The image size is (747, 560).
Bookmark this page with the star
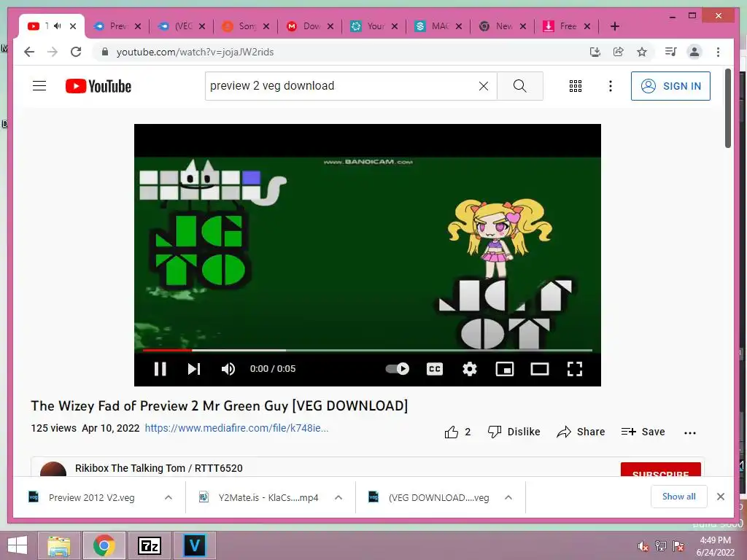[x=642, y=52]
